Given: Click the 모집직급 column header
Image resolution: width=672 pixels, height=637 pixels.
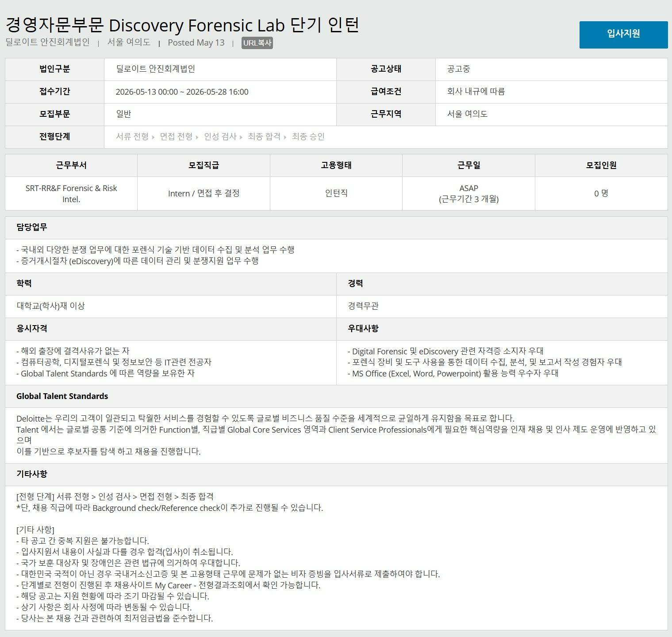Looking at the screenshot, I should pos(204,165).
